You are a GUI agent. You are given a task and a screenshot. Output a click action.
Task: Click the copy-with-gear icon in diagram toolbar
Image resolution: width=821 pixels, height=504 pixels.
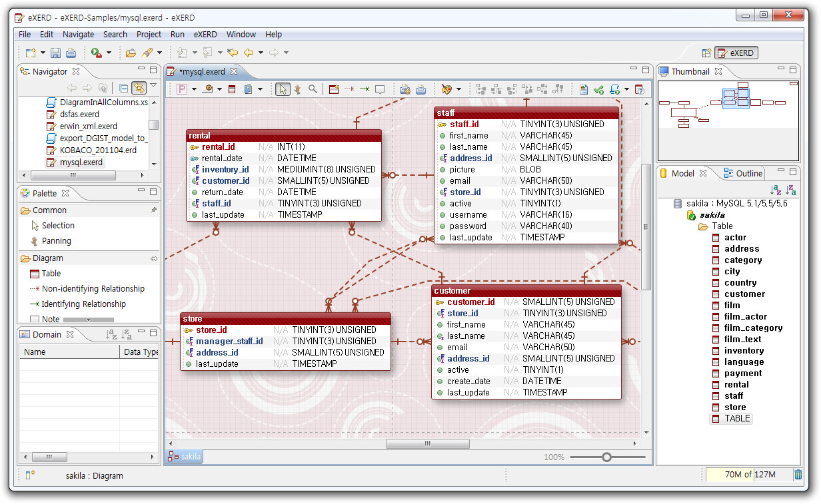405,89
